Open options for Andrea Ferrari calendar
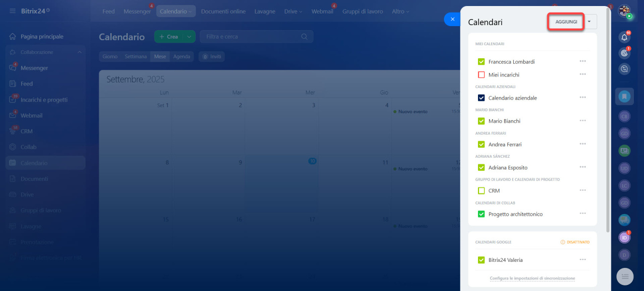644x291 pixels. pyautogui.click(x=583, y=144)
